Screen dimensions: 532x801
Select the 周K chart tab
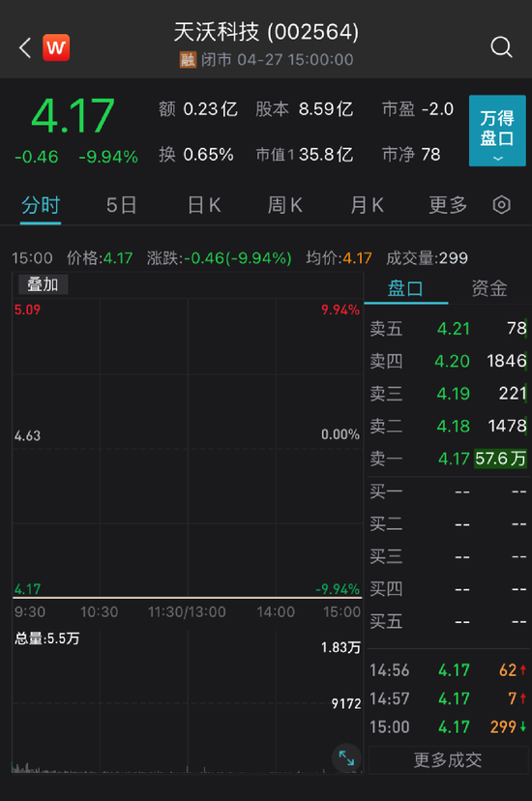[x=285, y=205]
